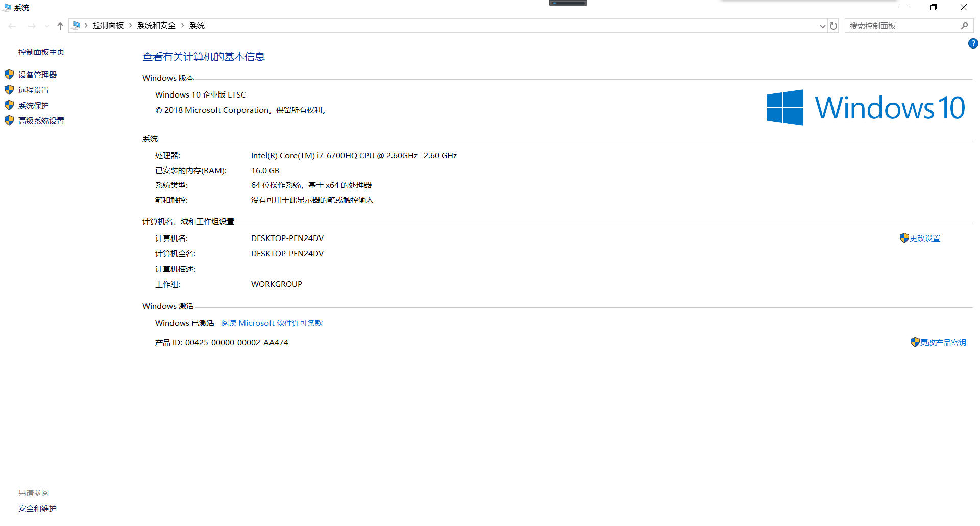Expand chevron after 系统和安全 in breadcrumb

pos(182,26)
